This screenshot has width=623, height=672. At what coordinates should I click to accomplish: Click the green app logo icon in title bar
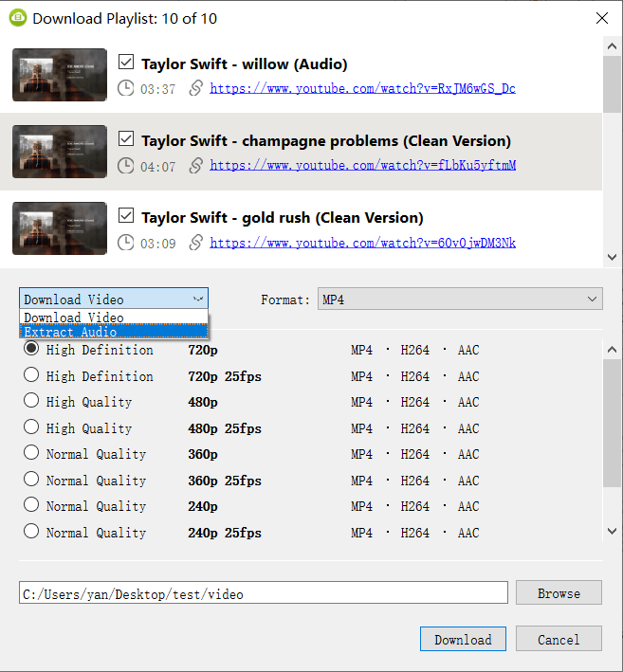18,18
